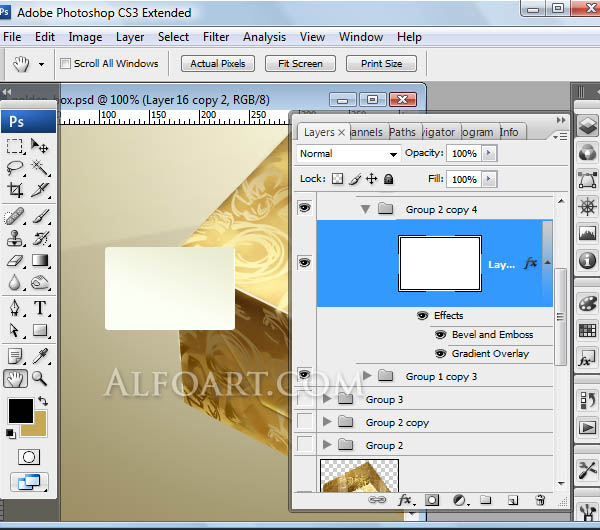Hide Group 2 copy 4 visibility eye
600x530 pixels.
tap(305, 208)
